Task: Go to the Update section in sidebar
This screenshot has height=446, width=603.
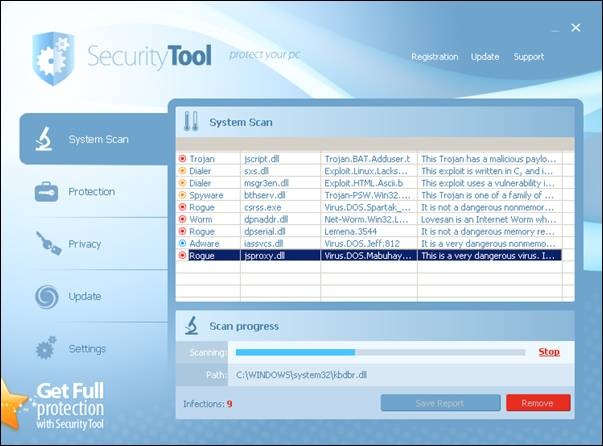Action: coord(85,296)
